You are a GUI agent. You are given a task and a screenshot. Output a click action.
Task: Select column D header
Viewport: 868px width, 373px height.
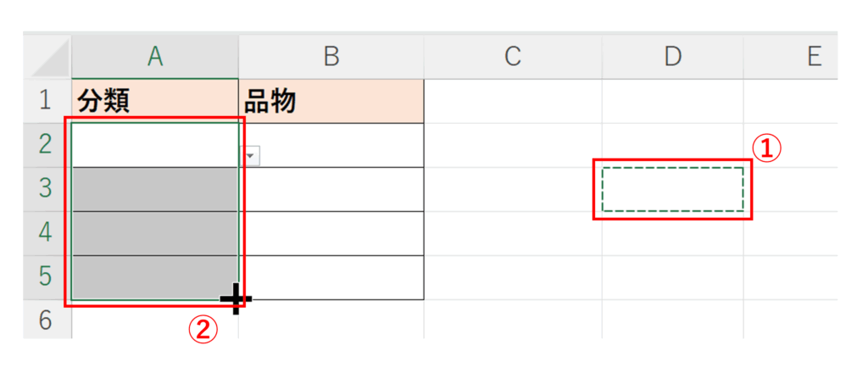tap(672, 57)
